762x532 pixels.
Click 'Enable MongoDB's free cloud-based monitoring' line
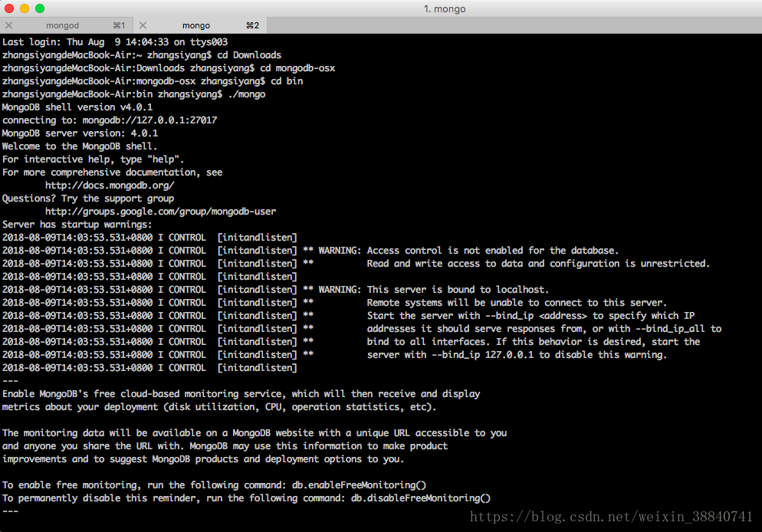(241, 393)
